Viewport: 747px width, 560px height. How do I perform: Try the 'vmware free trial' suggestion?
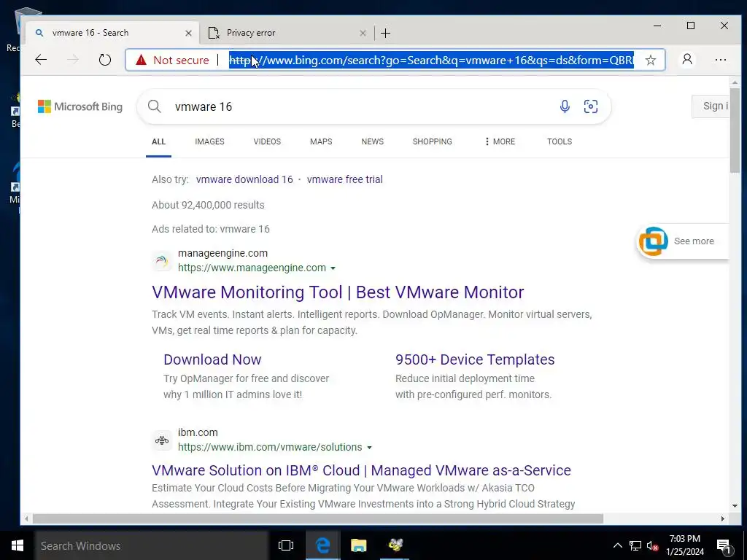click(x=344, y=179)
